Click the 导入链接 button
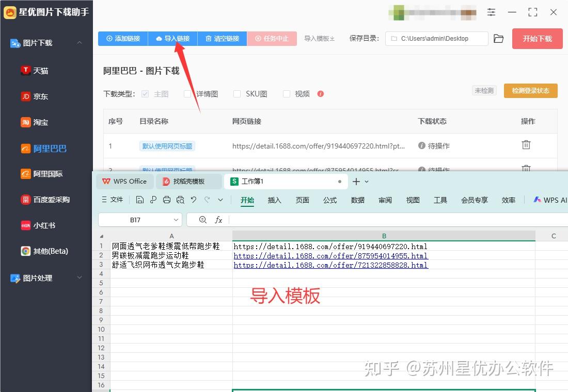The image size is (568, 392). (172, 39)
